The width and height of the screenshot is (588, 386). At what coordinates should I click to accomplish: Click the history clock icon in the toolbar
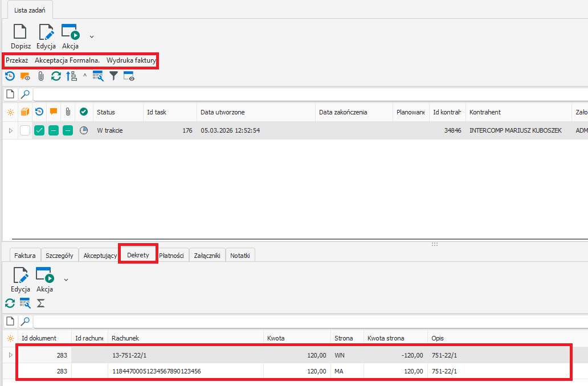point(10,76)
